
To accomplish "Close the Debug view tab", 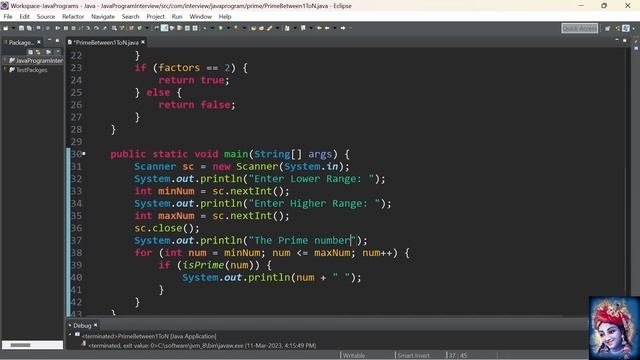I will coord(96,325).
